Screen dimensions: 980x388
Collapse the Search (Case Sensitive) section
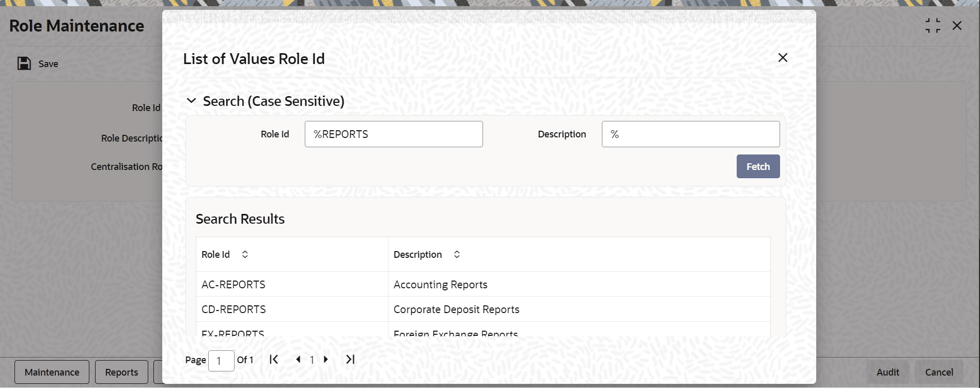(x=191, y=101)
